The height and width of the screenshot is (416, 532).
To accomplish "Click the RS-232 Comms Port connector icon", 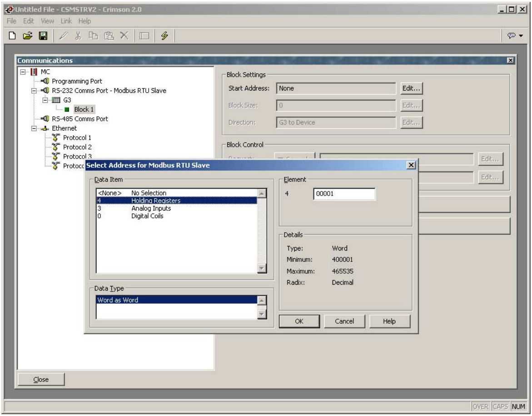I will tap(45, 90).
